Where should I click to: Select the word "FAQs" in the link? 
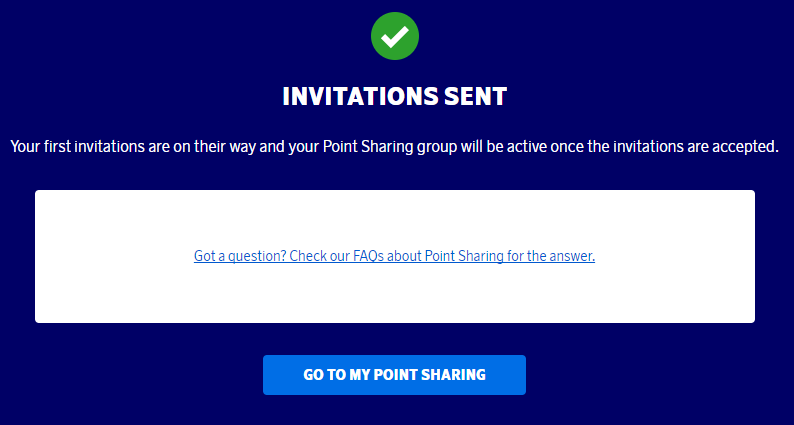click(372, 256)
